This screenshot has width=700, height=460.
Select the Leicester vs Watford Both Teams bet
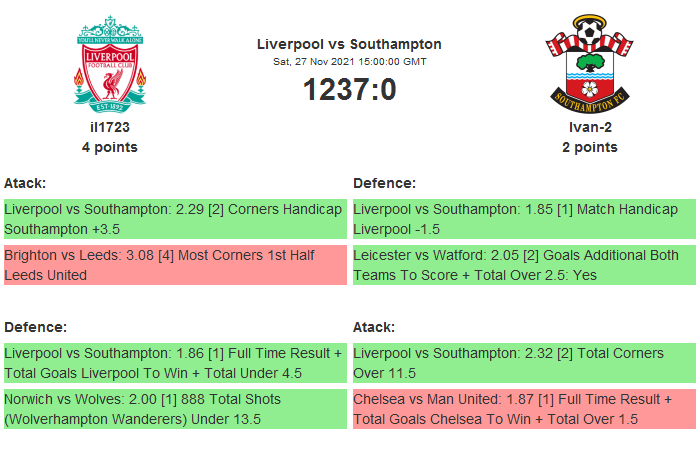[x=524, y=265]
